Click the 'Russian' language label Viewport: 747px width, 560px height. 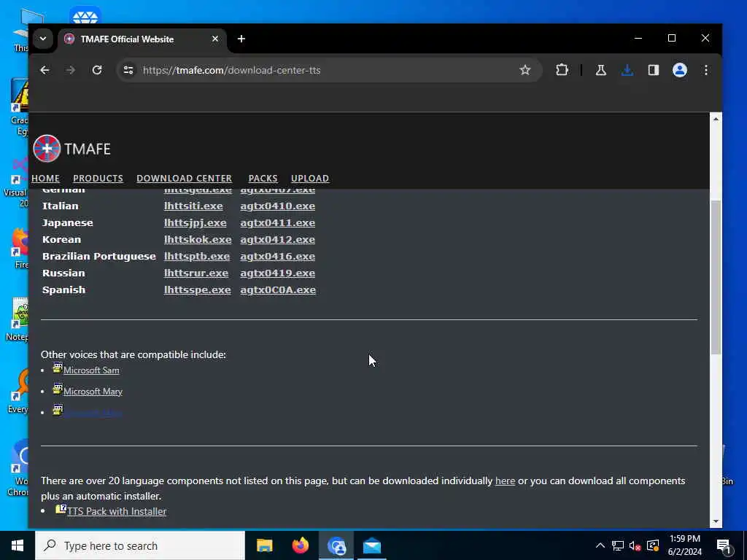point(63,273)
